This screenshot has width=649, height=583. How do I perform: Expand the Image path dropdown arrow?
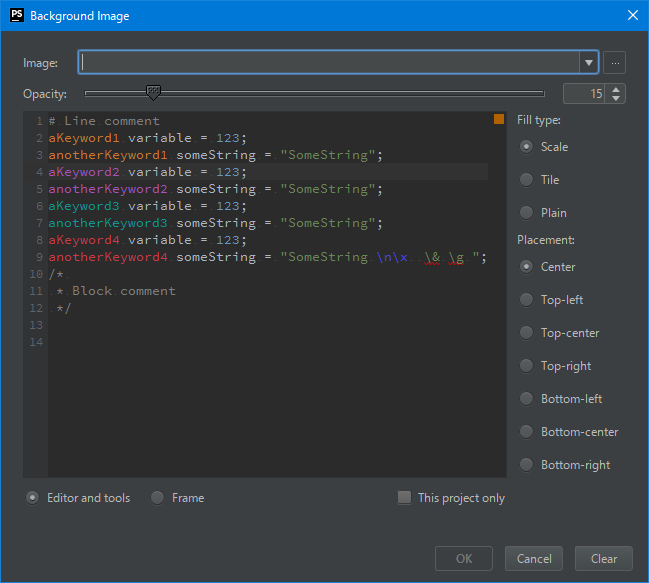(x=588, y=62)
